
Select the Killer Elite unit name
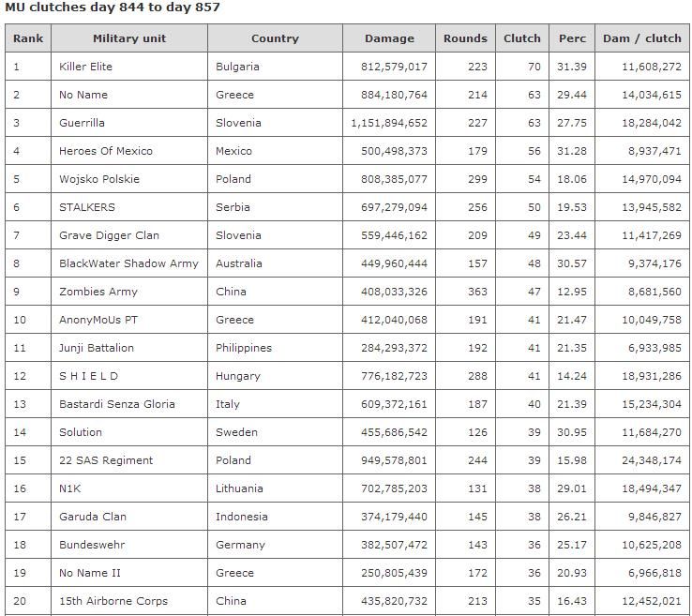[x=85, y=67]
